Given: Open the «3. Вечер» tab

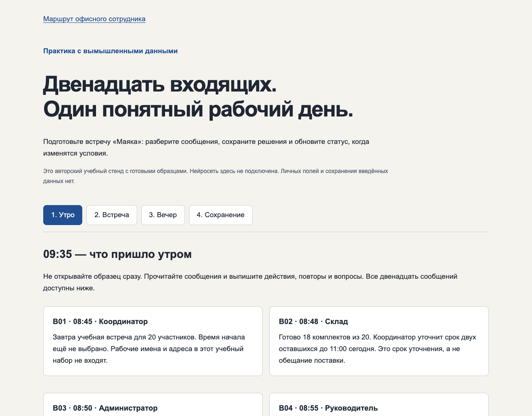Looking at the screenshot, I should [x=163, y=215].
